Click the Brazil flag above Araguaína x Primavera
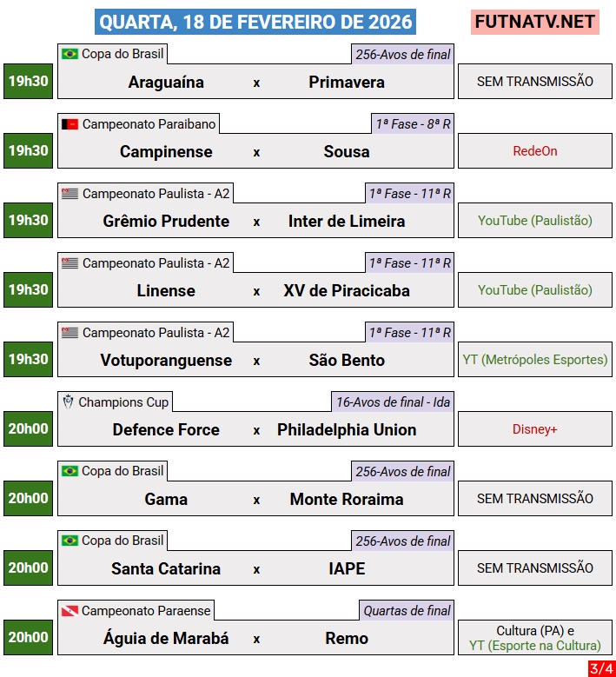Image resolution: width=616 pixels, height=677 pixels. coord(70,54)
